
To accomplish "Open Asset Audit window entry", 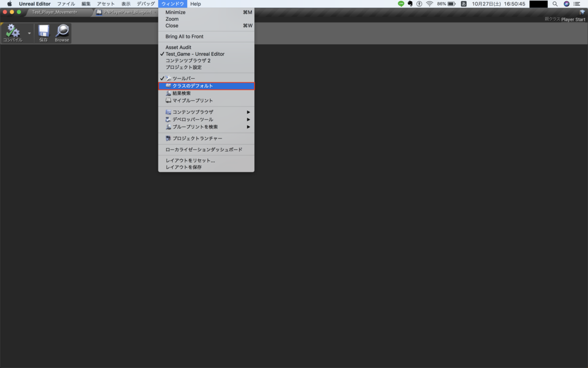I will click(206, 47).
